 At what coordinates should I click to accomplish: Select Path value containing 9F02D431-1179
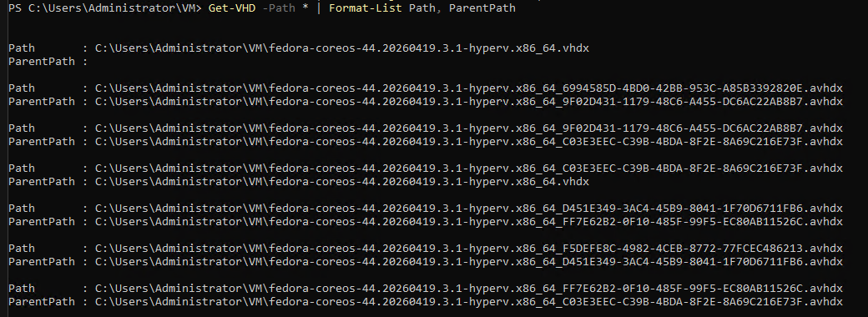pos(469,128)
